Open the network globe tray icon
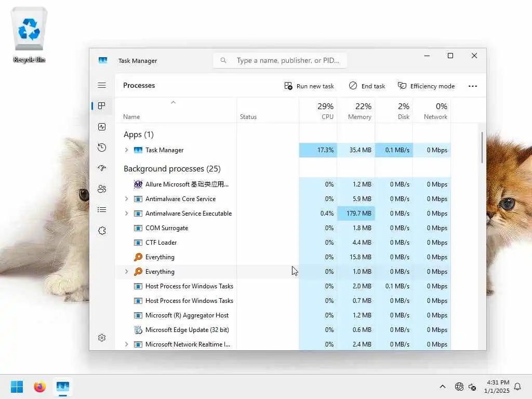This screenshot has height=399, width=532. tap(459, 387)
